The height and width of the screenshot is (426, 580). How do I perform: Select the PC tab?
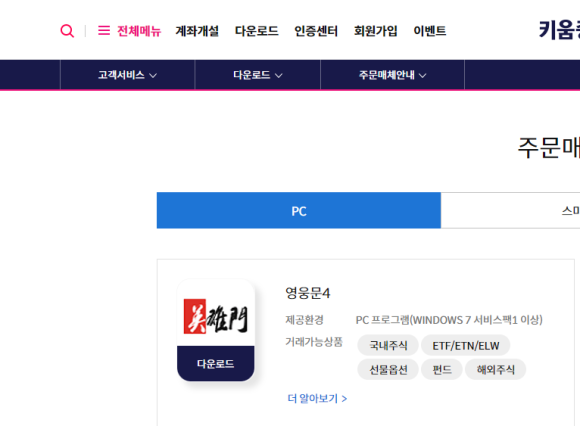[x=299, y=210]
